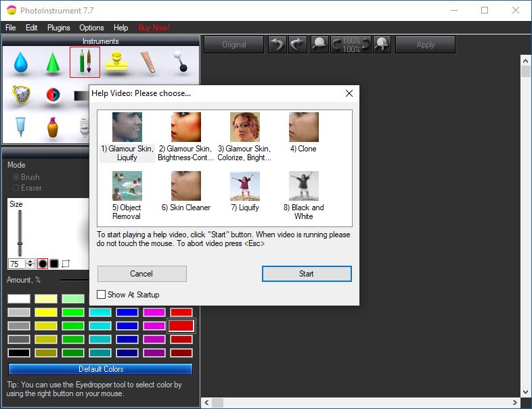Choose dotted rectangle selection shape
The image size is (532, 409).
pos(66,264)
